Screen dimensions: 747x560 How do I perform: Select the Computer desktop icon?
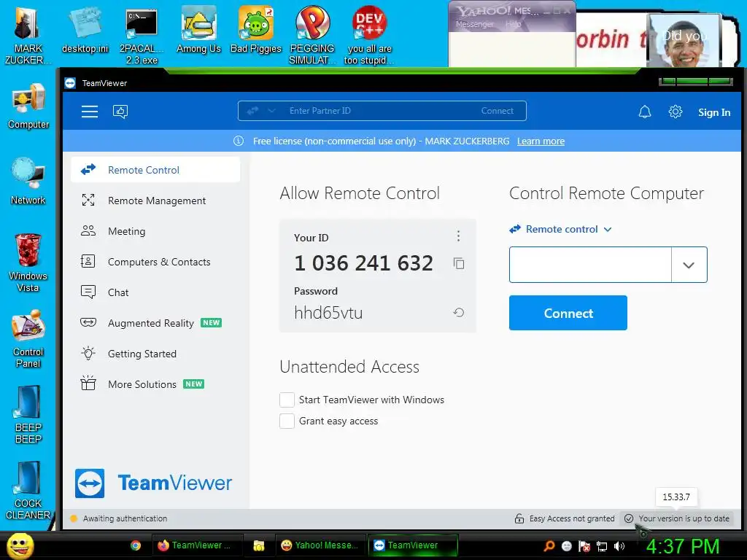coord(28,107)
